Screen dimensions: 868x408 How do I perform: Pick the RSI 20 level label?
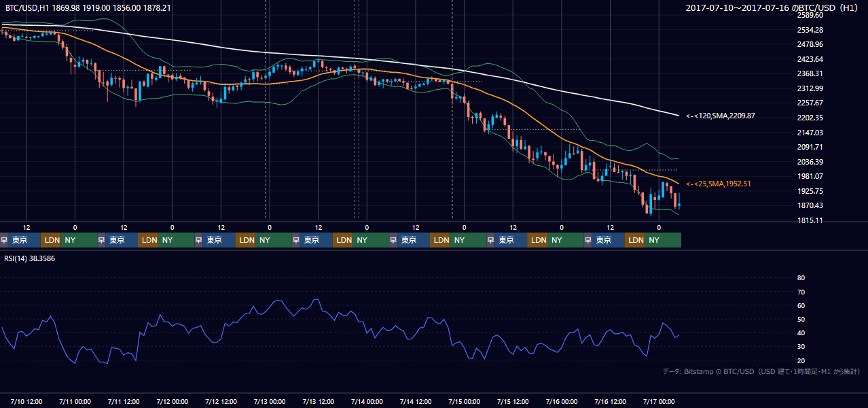coord(801,360)
